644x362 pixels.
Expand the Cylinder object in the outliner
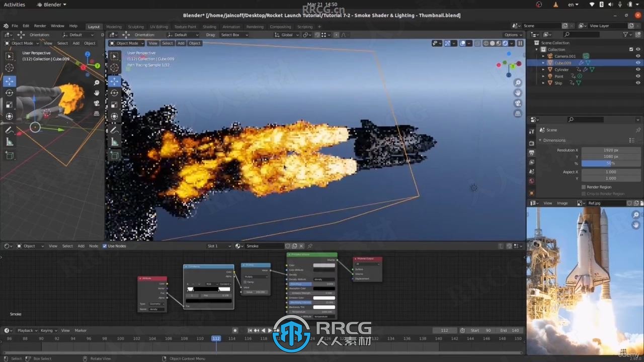coord(543,69)
